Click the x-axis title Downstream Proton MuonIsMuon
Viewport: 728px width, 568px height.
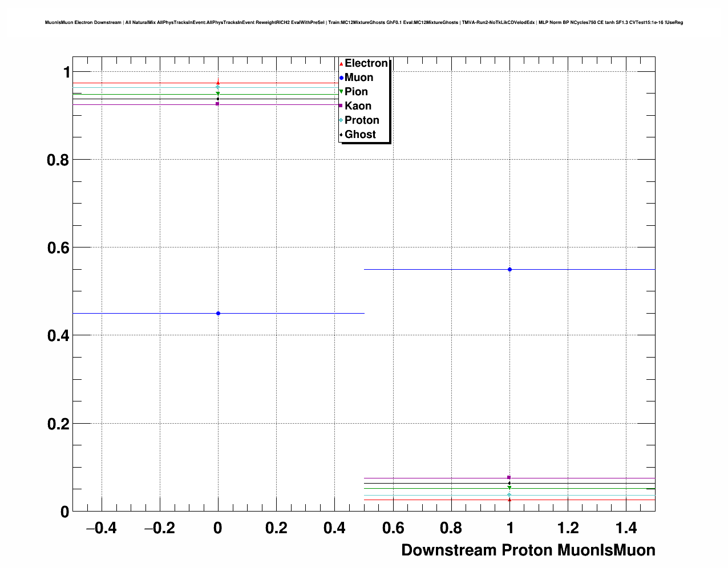pos(528,550)
